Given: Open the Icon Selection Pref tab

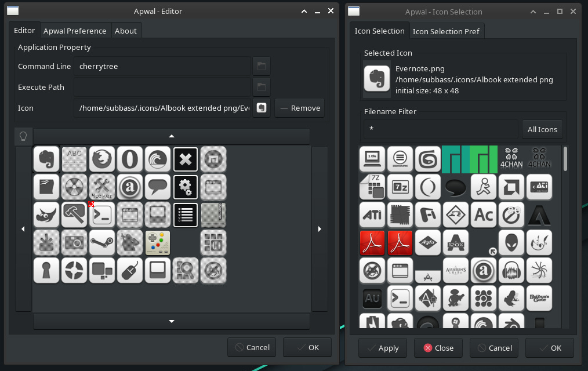Looking at the screenshot, I should tap(446, 32).
